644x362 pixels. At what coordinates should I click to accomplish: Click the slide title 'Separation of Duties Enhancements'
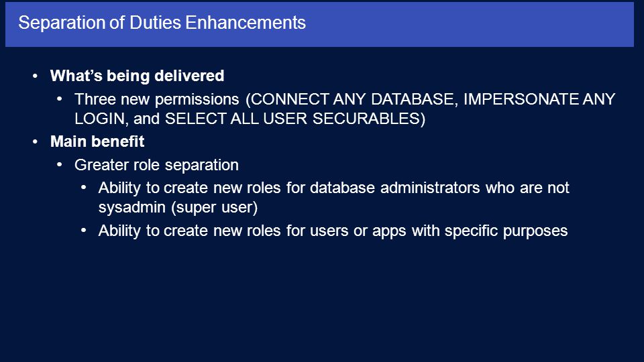coord(162,23)
